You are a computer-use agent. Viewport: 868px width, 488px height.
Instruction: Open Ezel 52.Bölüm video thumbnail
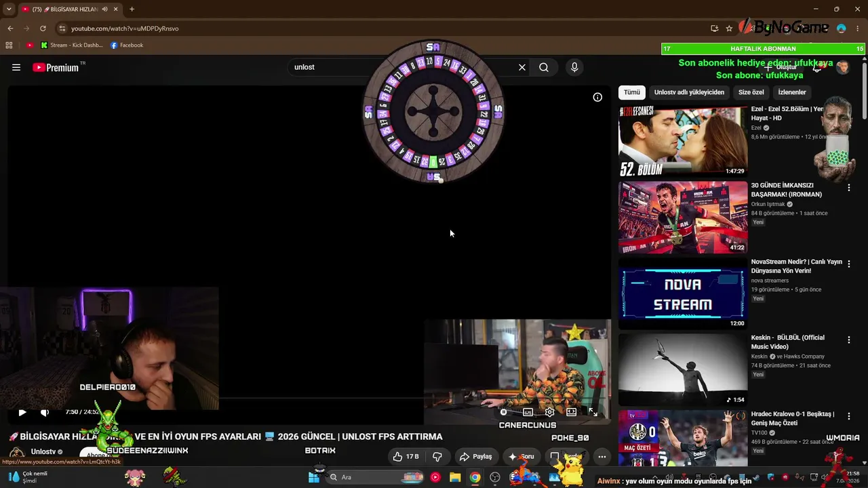pyautogui.click(x=683, y=141)
